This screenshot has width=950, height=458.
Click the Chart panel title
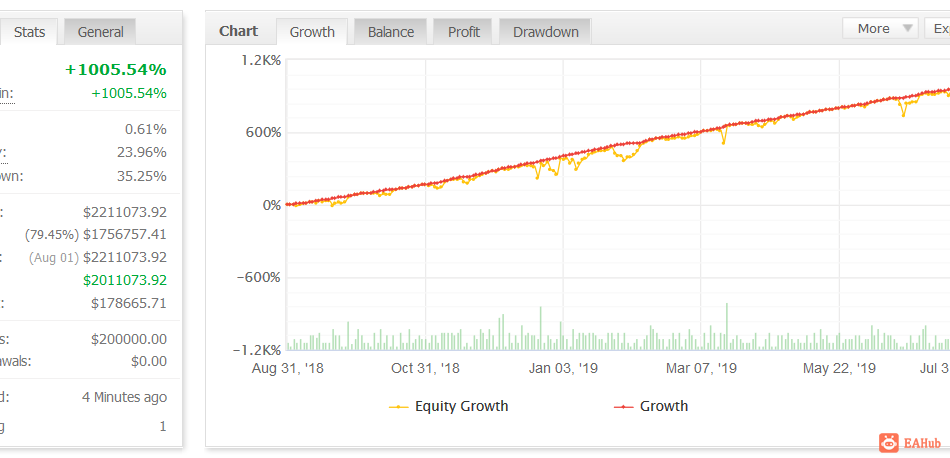tap(238, 31)
